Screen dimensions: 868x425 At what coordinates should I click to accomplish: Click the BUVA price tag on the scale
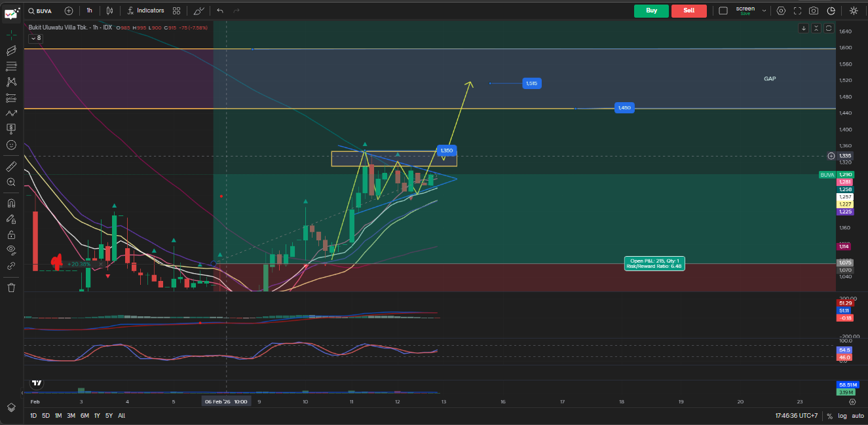(x=827, y=175)
